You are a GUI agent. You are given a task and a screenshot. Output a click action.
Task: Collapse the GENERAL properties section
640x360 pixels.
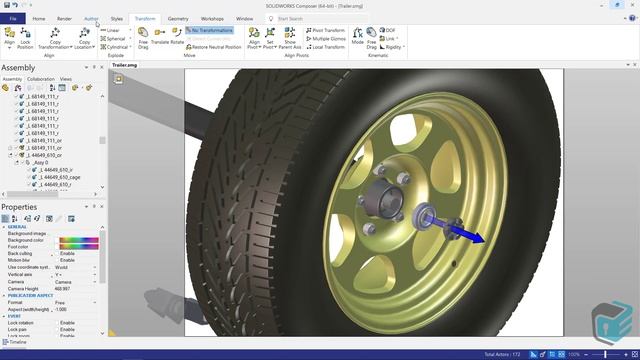point(4,227)
